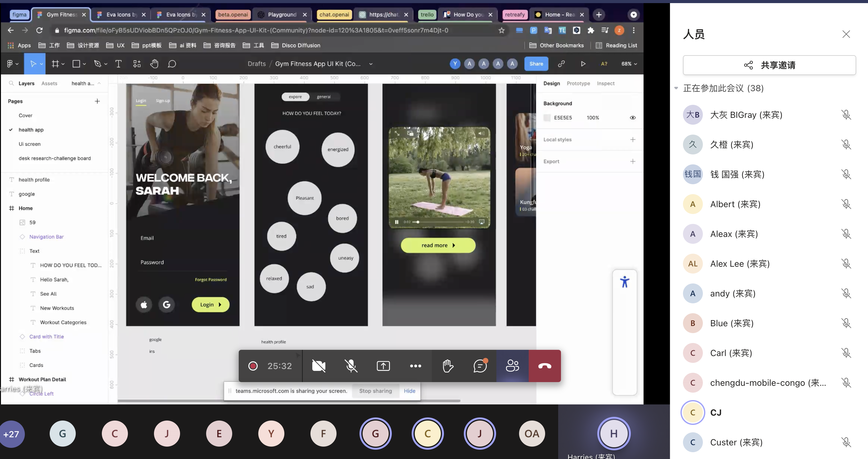
Task: Open file name dropdown chevron
Action: pos(371,64)
